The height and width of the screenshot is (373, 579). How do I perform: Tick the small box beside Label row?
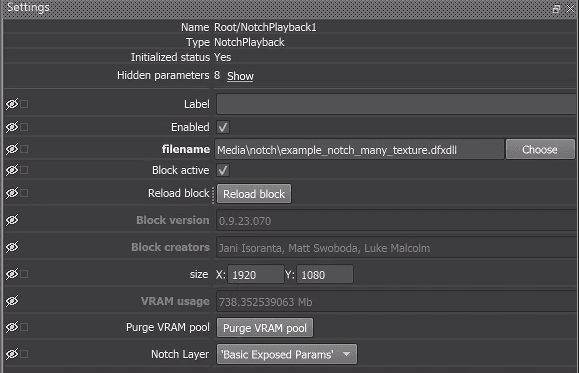pos(24,104)
